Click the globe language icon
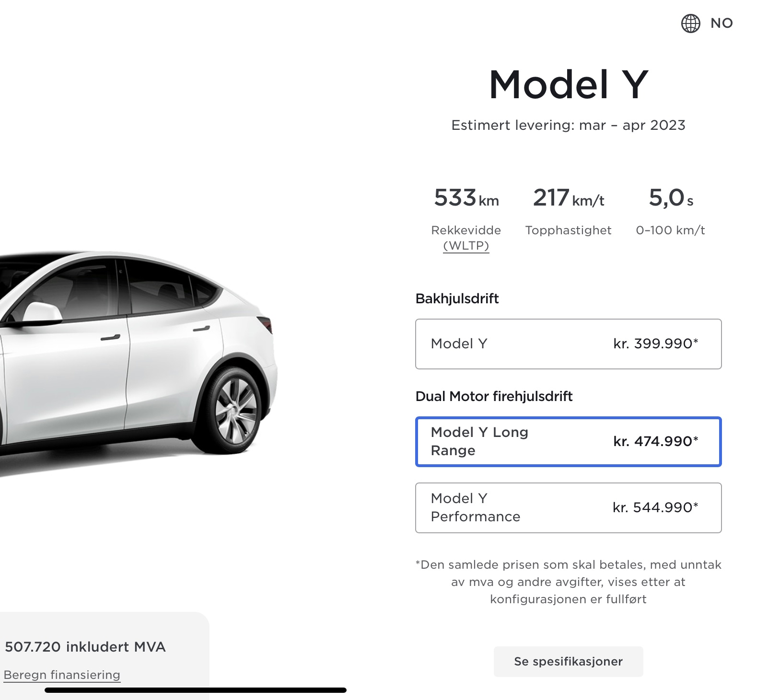Viewport: 768px width, 700px height. [x=690, y=23]
